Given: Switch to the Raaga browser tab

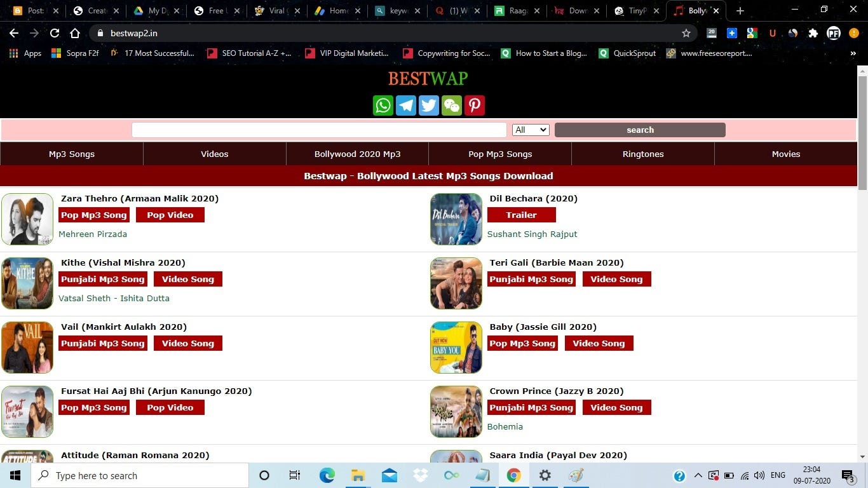Looking at the screenshot, I should (x=517, y=11).
